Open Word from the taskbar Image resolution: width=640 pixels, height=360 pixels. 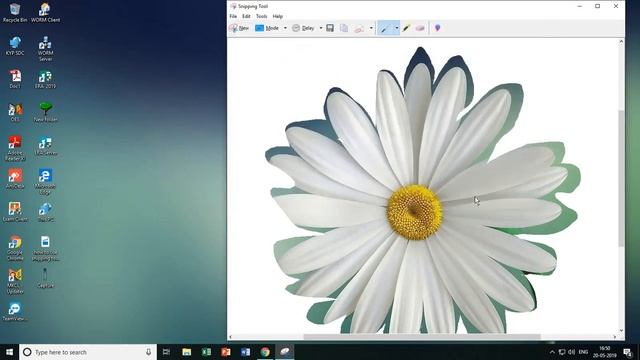pos(245,352)
